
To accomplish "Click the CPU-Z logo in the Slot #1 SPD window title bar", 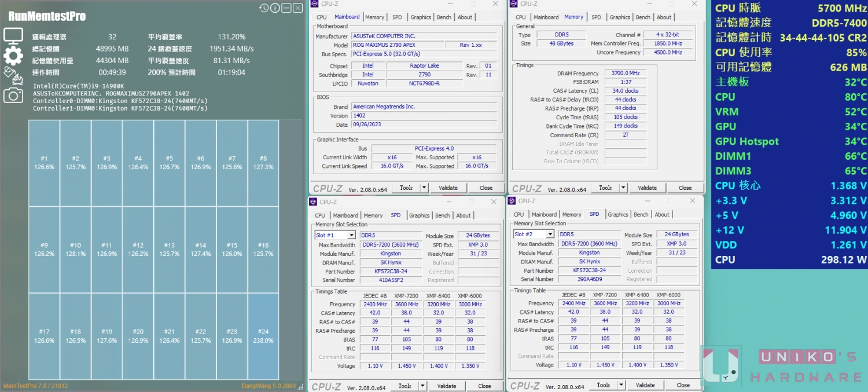I will (313, 202).
